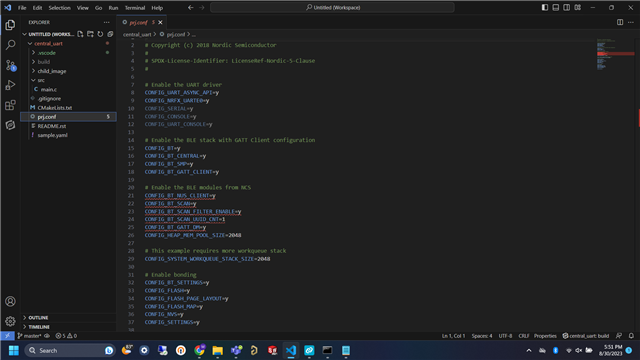Click Ln 1, Col 1 in status bar
The height and width of the screenshot is (360, 640).
(x=453, y=336)
